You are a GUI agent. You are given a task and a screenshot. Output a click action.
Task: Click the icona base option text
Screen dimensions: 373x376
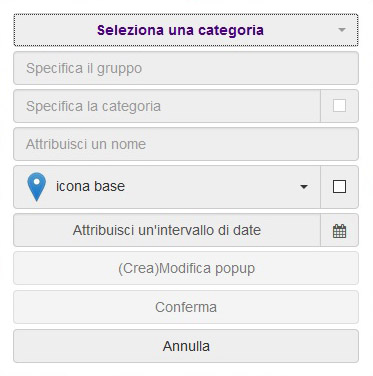click(90, 186)
